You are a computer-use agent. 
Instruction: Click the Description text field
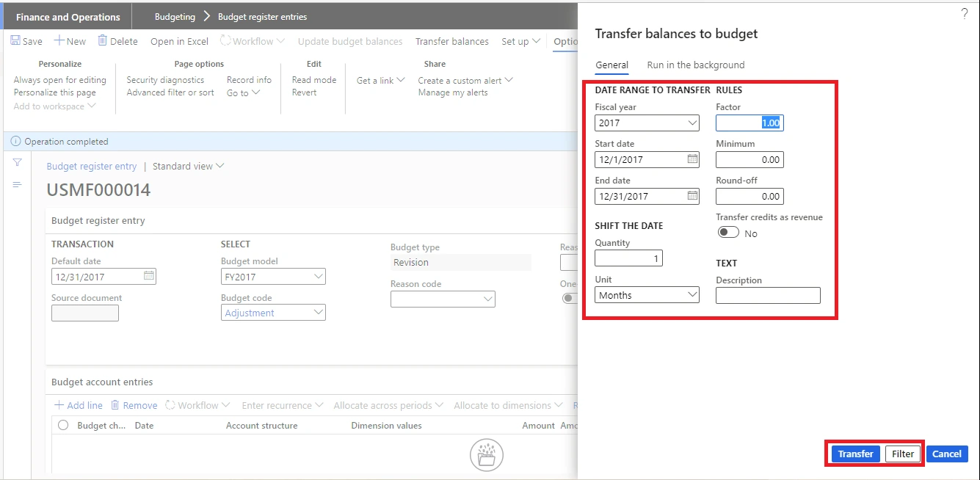(x=768, y=295)
